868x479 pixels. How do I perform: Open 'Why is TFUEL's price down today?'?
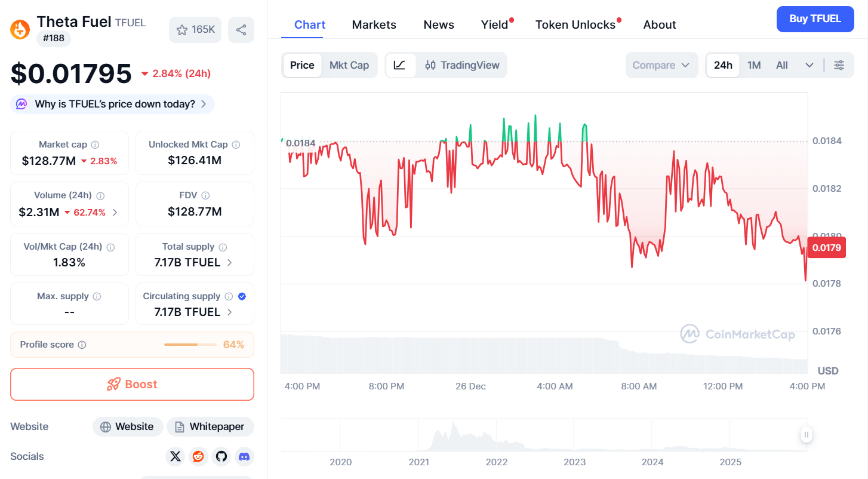tap(112, 104)
